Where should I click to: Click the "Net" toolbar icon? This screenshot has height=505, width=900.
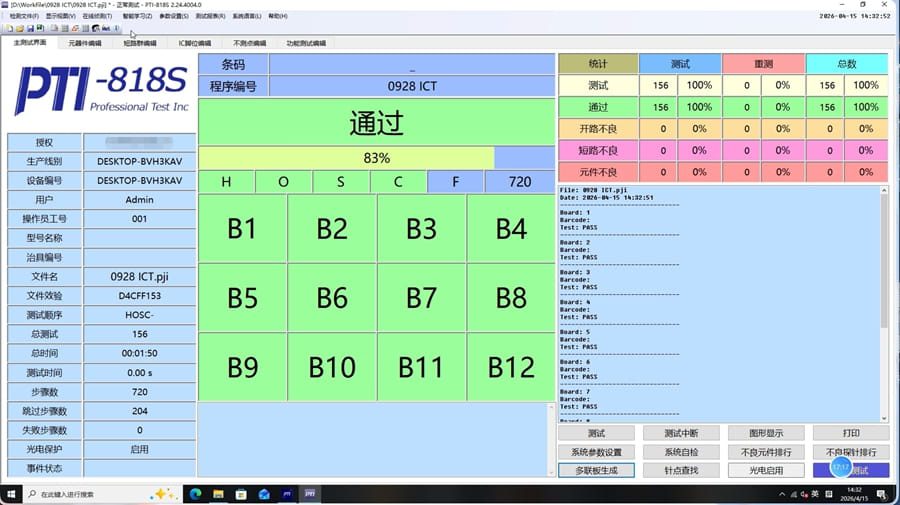click(106, 28)
